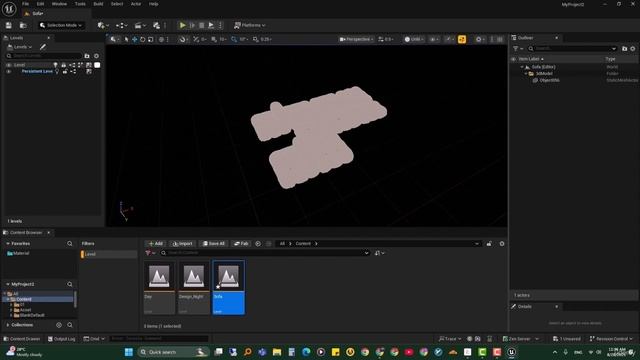Select the Scale gizmo tool

(x=151, y=40)
